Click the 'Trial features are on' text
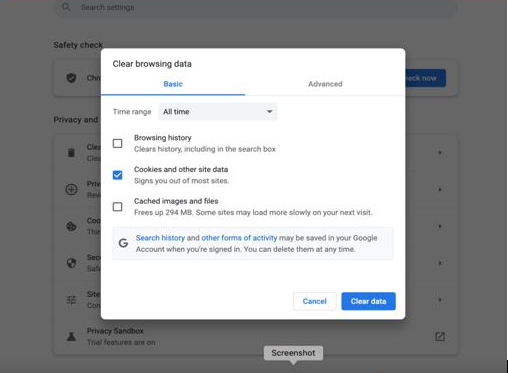Viewport: 508px width, 373px height. click(x=121, y=342)
